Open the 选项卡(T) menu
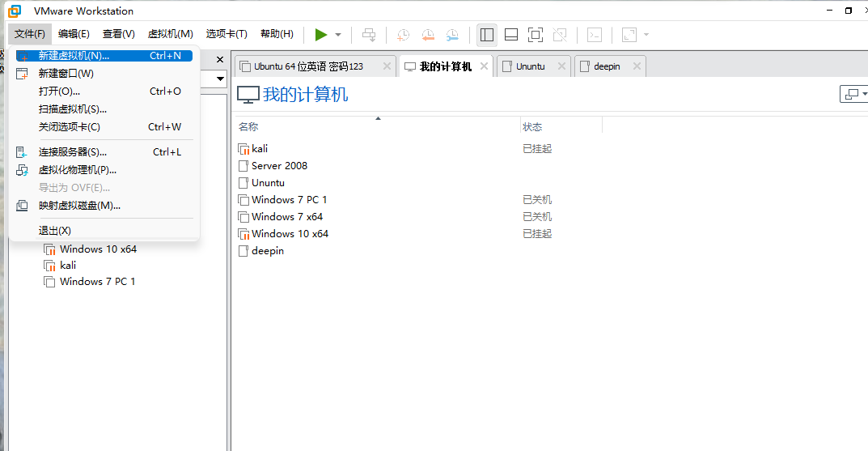This screenshot has height=451, width=868. coord(227,34)
